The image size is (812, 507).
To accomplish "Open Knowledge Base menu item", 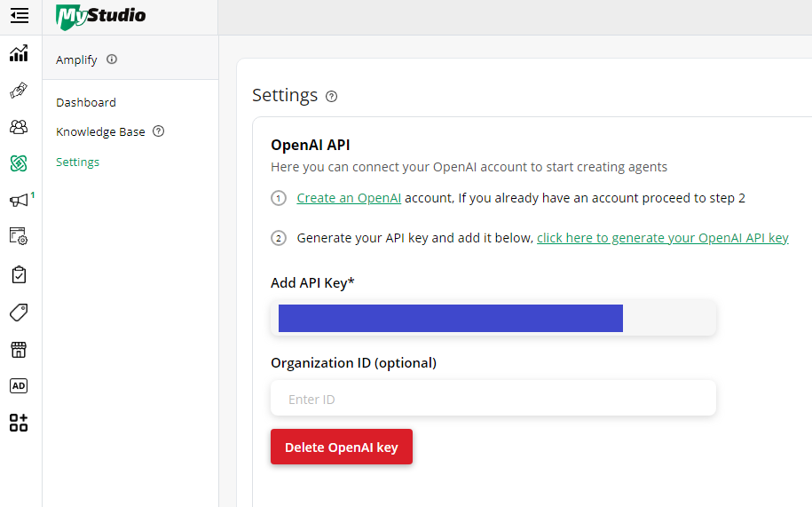I will (100, 132).
